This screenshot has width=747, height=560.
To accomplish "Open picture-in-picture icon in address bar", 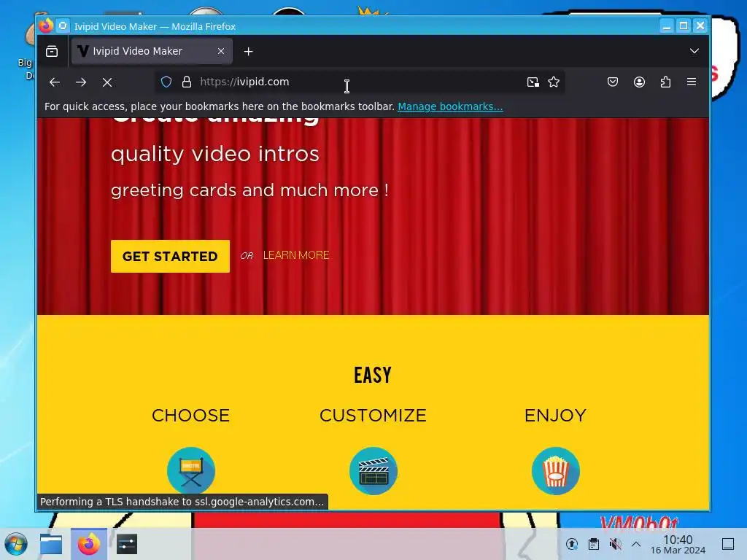I will 533,82.
